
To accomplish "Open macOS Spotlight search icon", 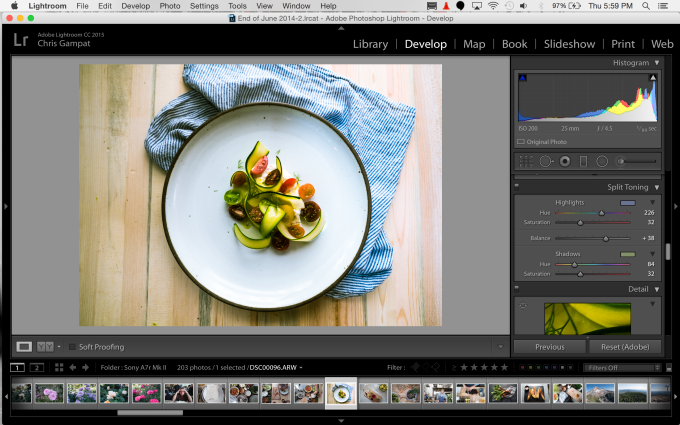I will coord(646,6).
